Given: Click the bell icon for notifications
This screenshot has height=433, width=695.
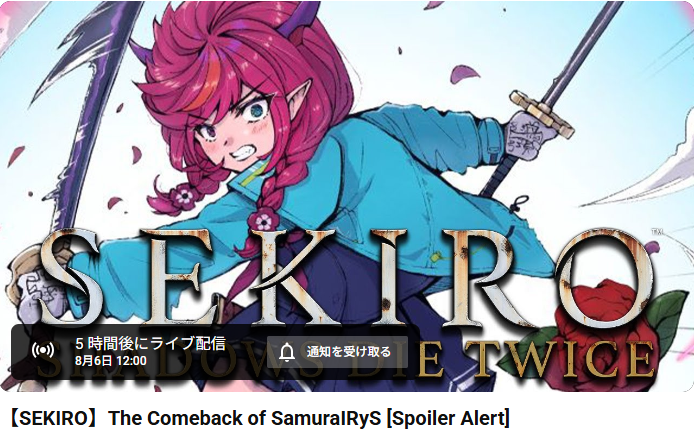Looking at the screenshot, I should [x=287, y=352].
